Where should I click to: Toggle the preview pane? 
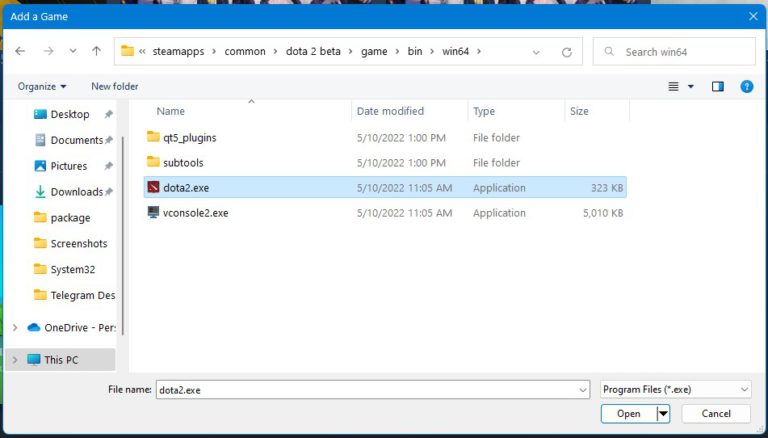[718, 87]
